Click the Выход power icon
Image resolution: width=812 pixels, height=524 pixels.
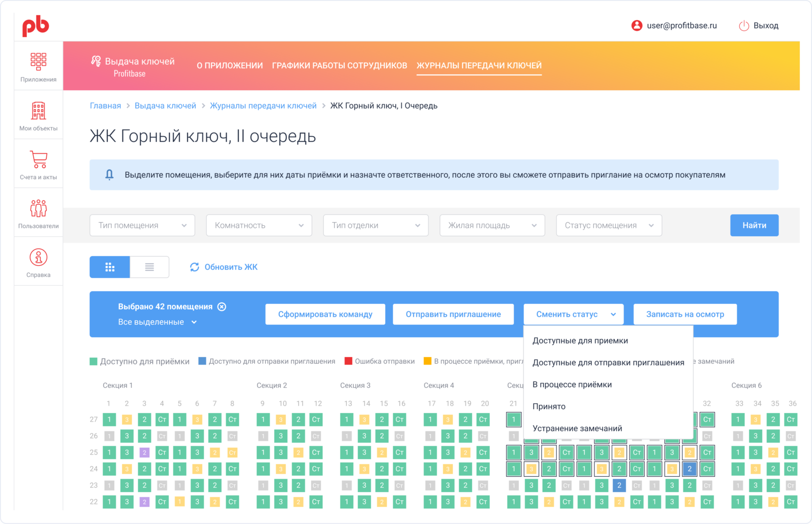click(x=744, y=26)
